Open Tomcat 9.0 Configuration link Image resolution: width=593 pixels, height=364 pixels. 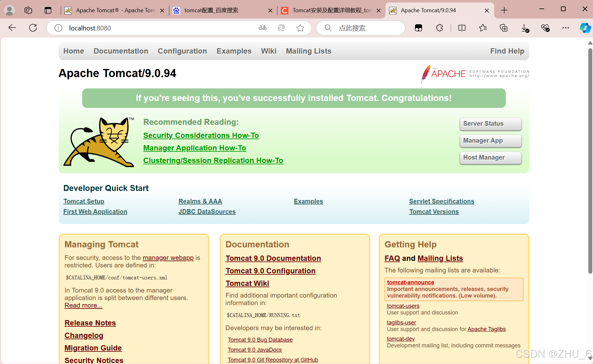coord(270,271)
